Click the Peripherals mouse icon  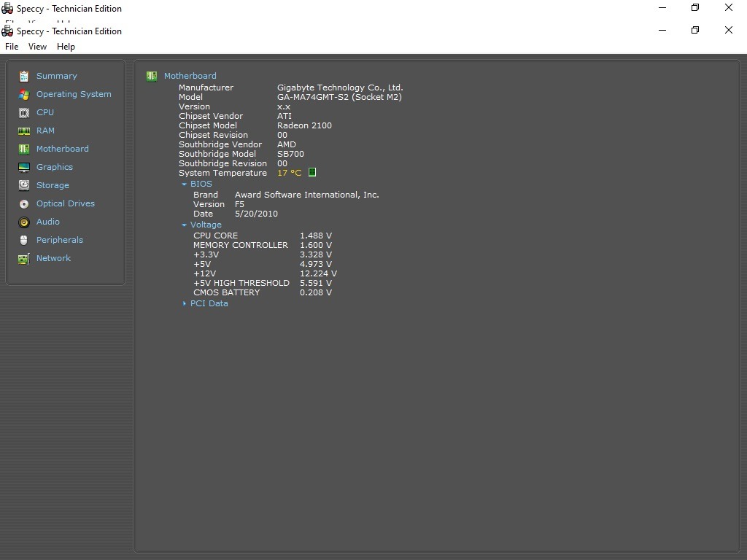click(24, 240)
